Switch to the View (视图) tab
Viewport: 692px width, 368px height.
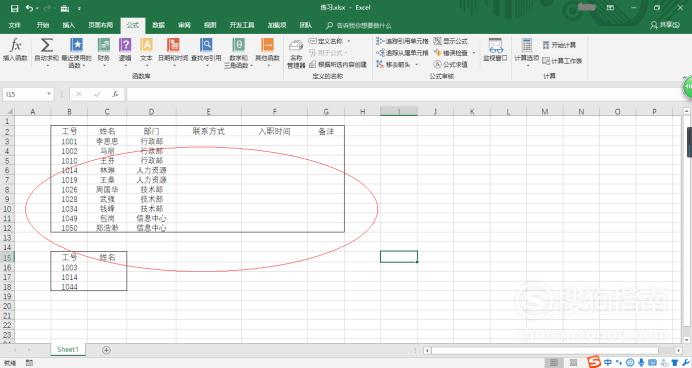point(210,25)
